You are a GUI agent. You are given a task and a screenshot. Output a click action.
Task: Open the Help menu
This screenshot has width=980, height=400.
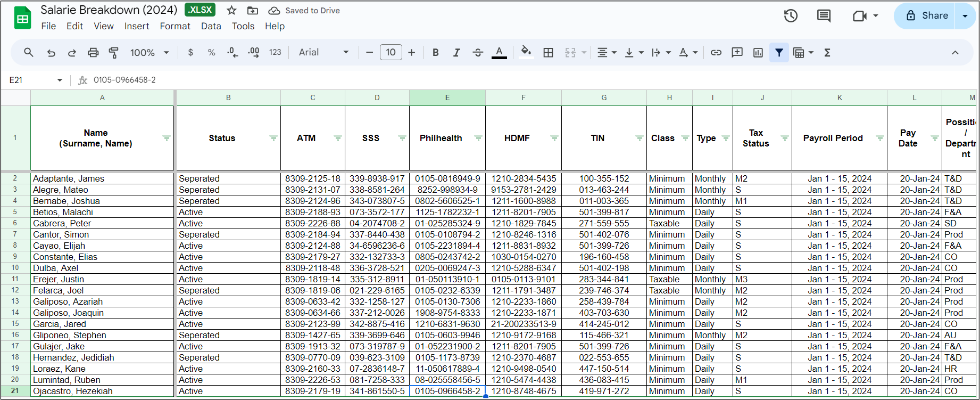pos(275,26)
